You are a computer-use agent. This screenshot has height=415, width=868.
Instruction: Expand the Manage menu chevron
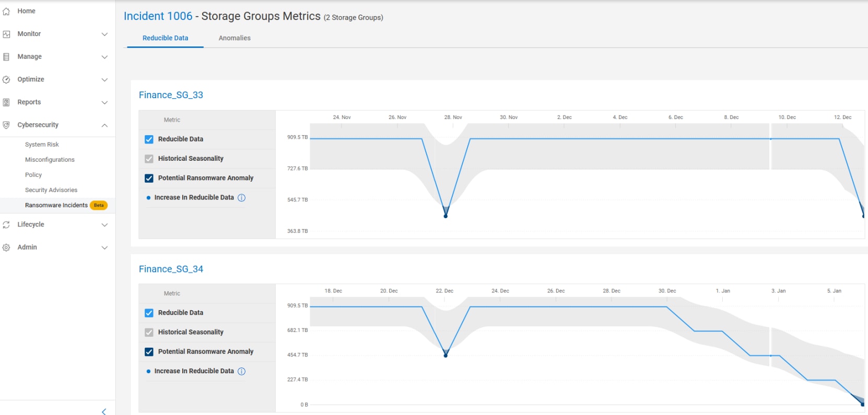click(x=104, y=57)
